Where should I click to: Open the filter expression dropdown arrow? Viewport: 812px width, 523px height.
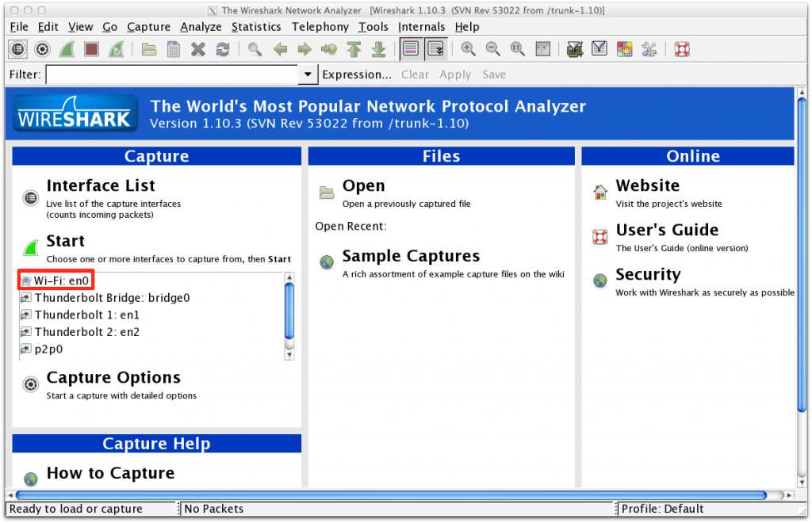pos(308,74)
